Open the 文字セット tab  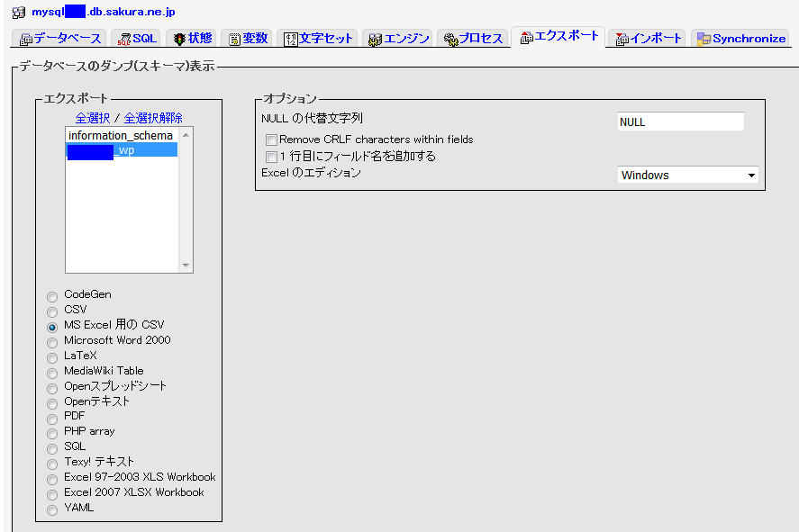click(318, 39)
